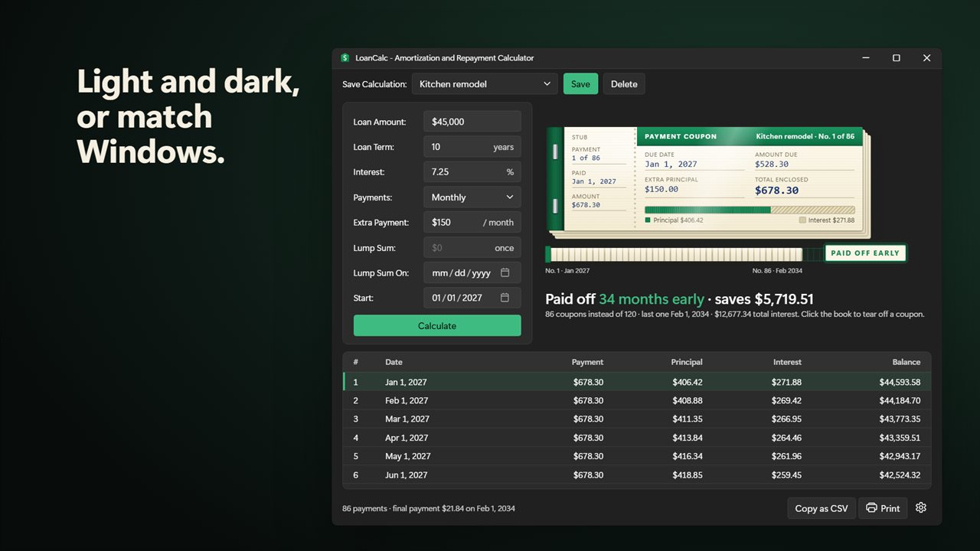Click the Payment column header
This screenshot has height=551, width=980.
tap(587, 362)
